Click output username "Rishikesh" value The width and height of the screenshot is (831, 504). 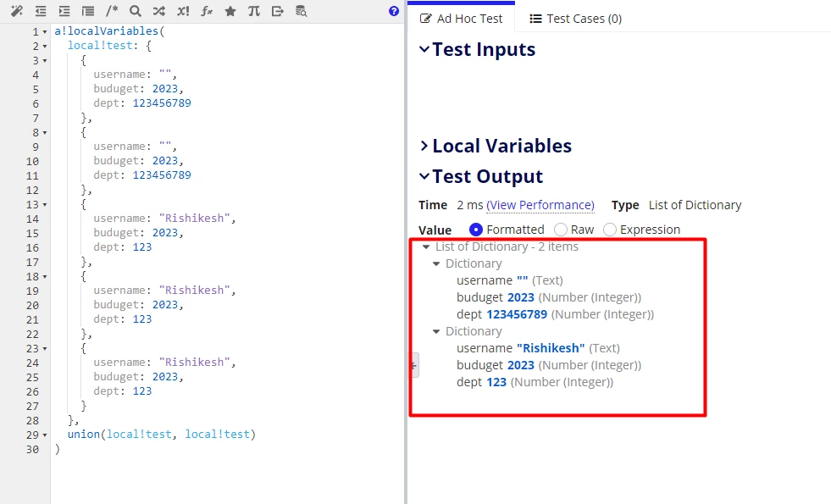pyautogui.click(x=551, y=348)
